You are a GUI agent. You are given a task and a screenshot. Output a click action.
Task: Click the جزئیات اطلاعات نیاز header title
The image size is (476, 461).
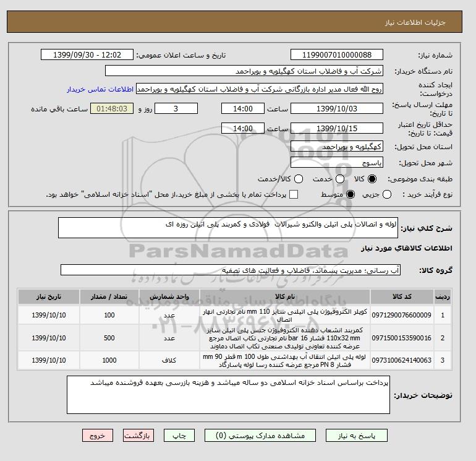[x=415, y=22]
